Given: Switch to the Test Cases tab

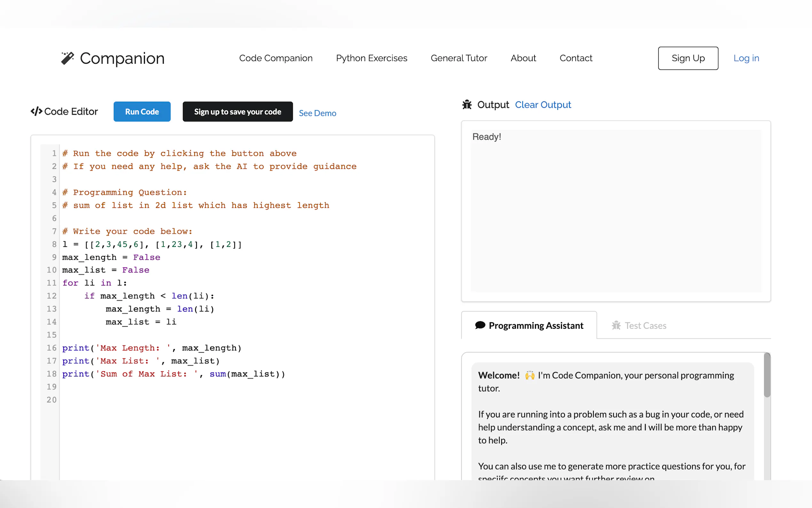Looking at the screenshot, I should tap(645, 325).
